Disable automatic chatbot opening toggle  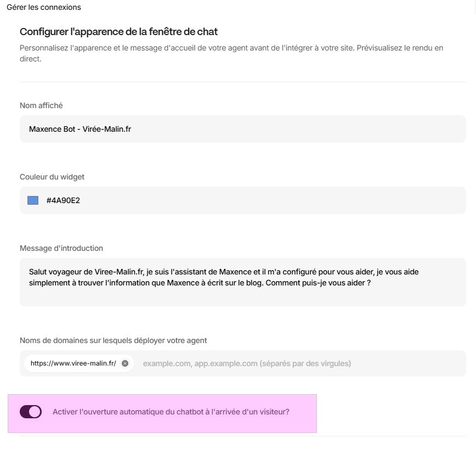tap(31, 412)
